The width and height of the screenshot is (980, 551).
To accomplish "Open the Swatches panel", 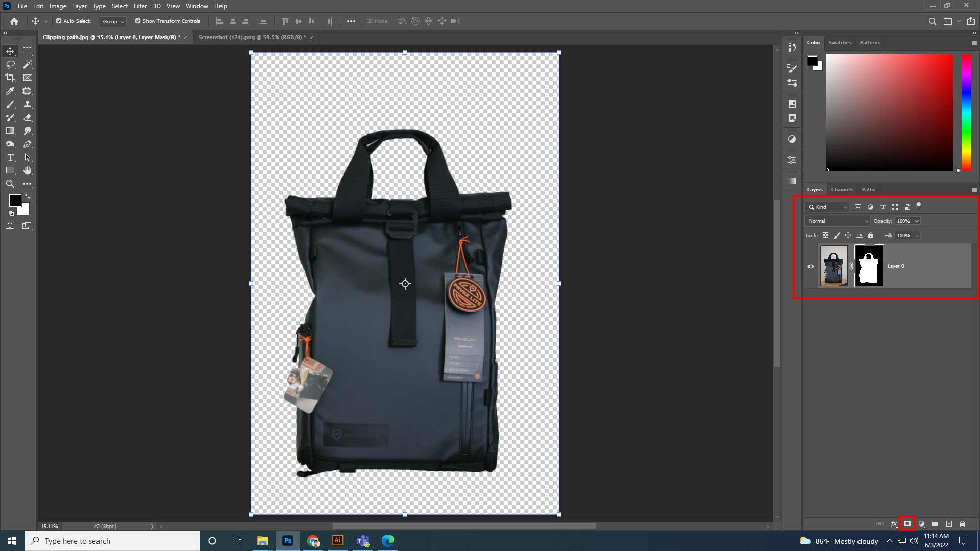I will [840, 43].
